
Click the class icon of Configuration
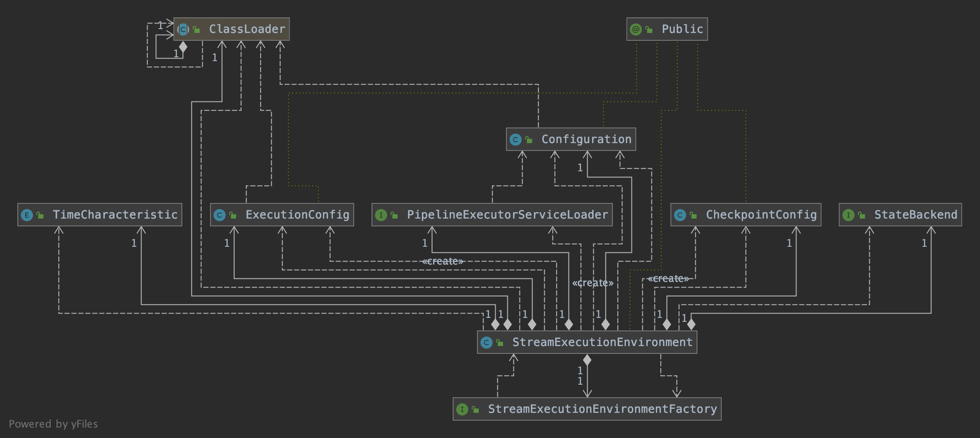click(515, 140)
